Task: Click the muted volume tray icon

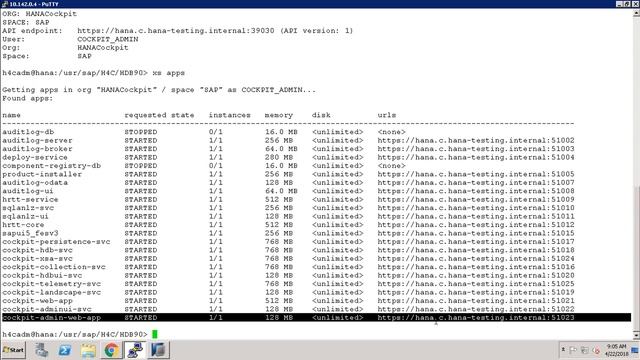Action: (596, 350)
